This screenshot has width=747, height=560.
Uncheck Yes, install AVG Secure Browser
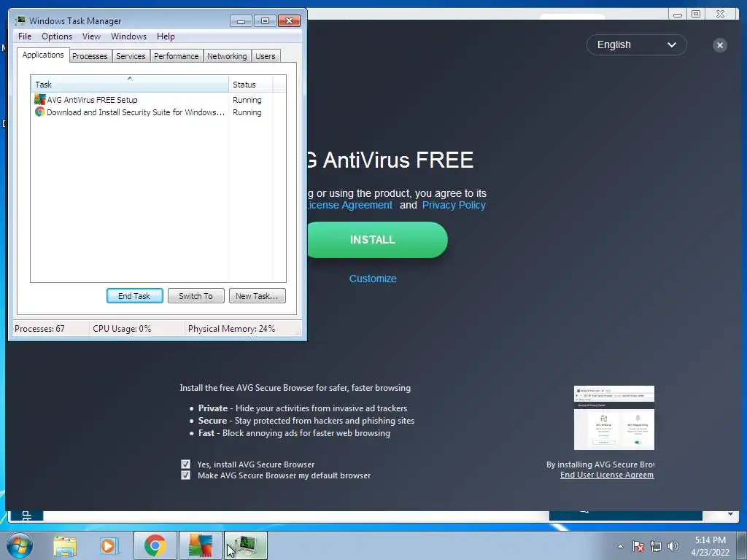pyautogui.click(x=186, y=464)
